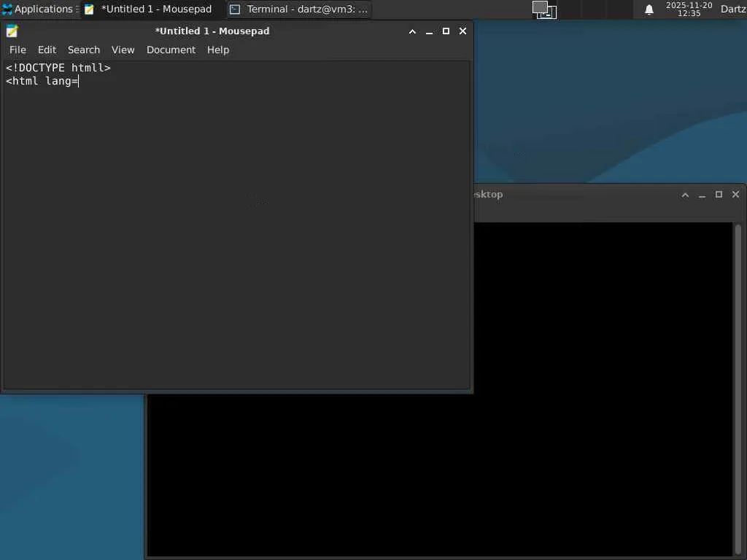The height and width of the screenshot is (560, 747).
Task: Roll up the Terminal window with the arrow button
Action: click(685, 195)
